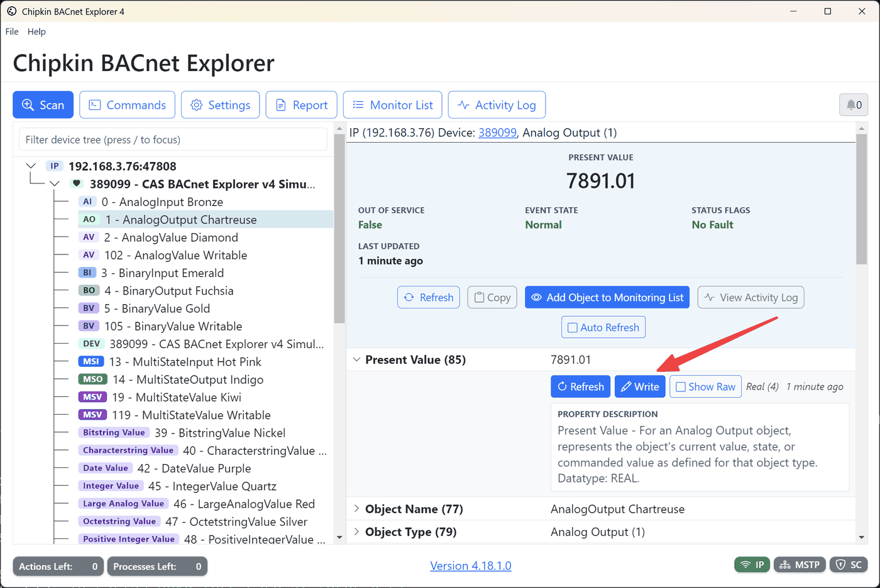
Task: Click properties panel scrollbar down arrow
Action: pyautogui.click(x=861, y=538)
